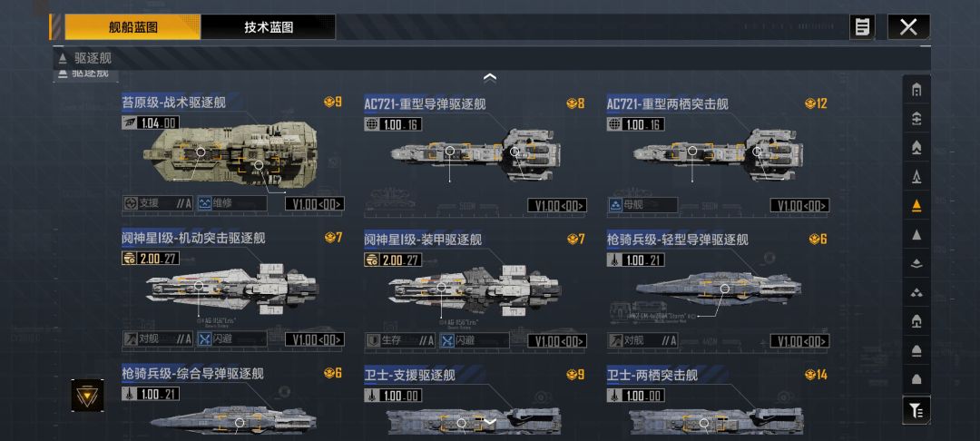Tap the orange triangle emblem badge at lower left
This screenshot has height=441, width=980.
pos(87,395)
